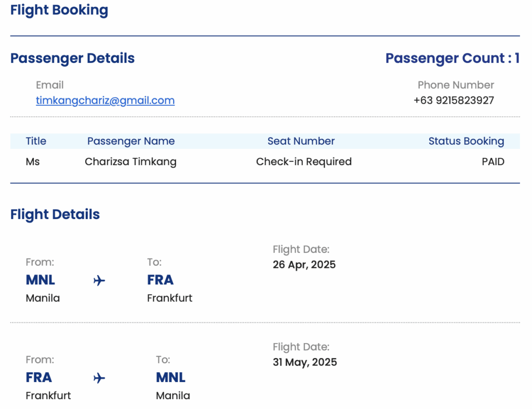Click the Check-in Required seat text

point(303,161)
